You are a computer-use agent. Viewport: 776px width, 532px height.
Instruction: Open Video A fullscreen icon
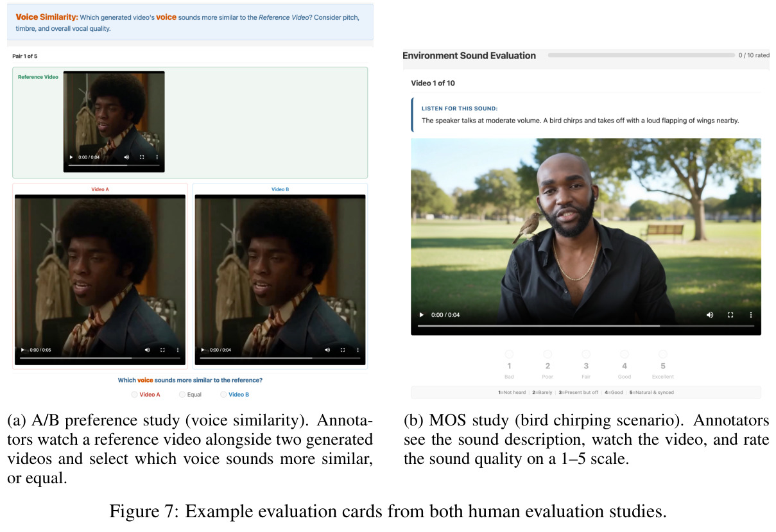coord(162,350)
